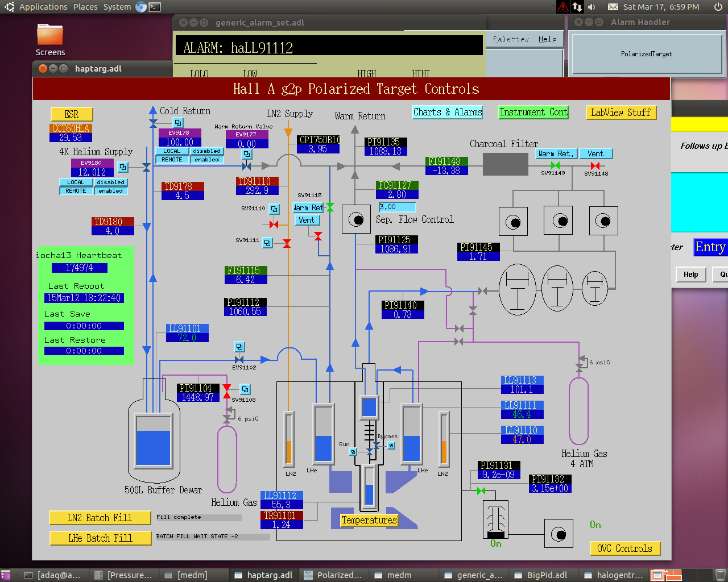The height and width of the screenshot is (582, 728).
Task: Click PolarizedTarget button in Alarm Handler
Action: 647,54
